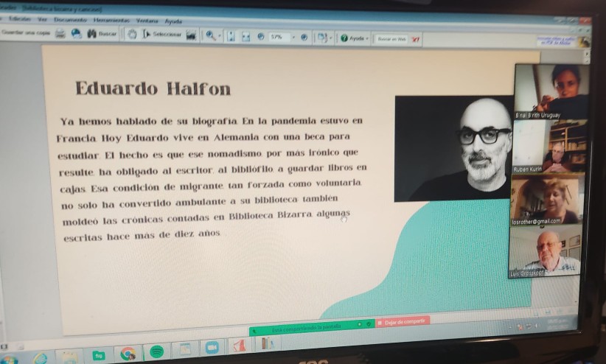Screen dimensions: 606x364
Task: Click the Ayuda help button in toolbar
Action: [352, 38]
